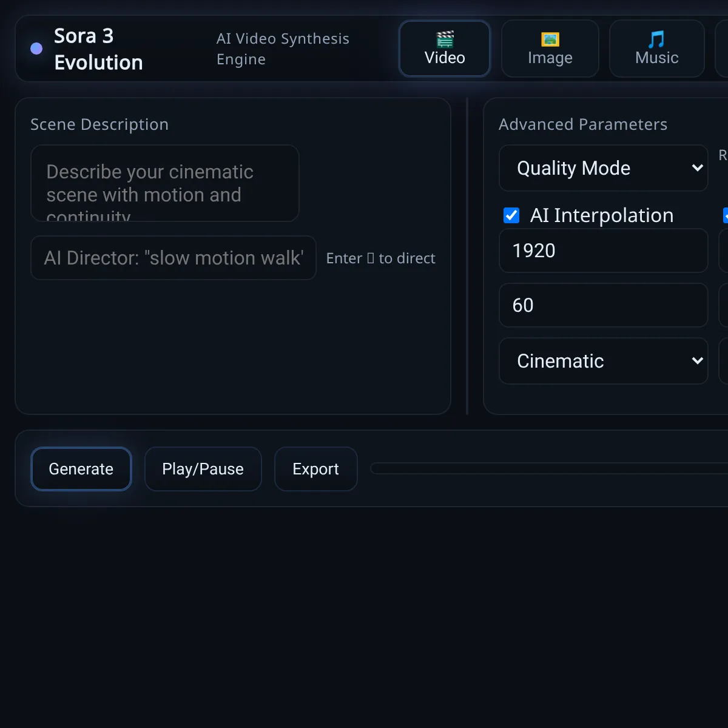Image resolution: width=728 pixels, height=728 pixels.
Task: Click the picture icon on Image tab
Action: (x=550, y=39)
